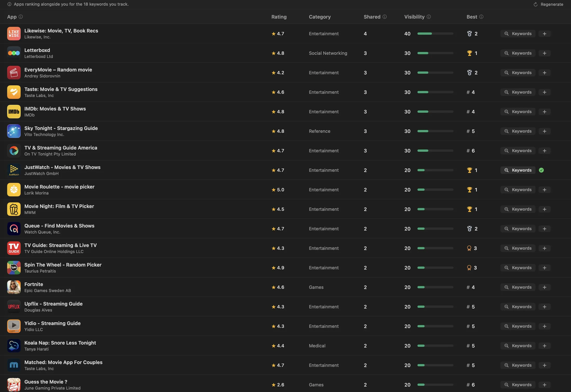Click the Likewise app icon
This screenshot has height=392, width=571.
click(x=14, y=34)
